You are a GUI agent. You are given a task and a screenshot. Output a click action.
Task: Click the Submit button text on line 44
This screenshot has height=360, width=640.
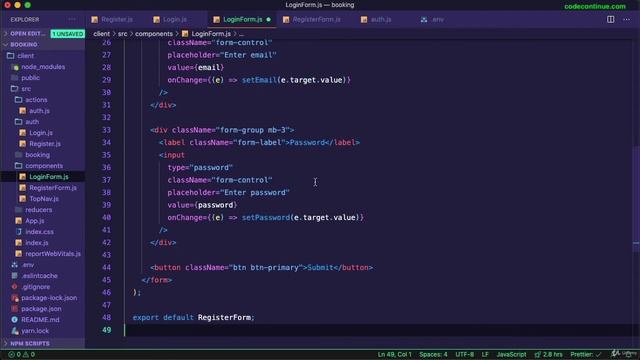click(x=320, y=268)
